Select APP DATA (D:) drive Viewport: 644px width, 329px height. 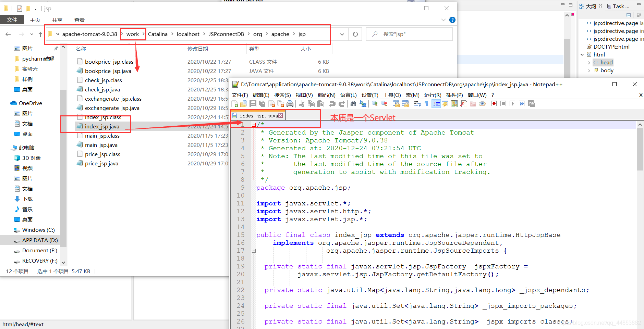[40, 240]
